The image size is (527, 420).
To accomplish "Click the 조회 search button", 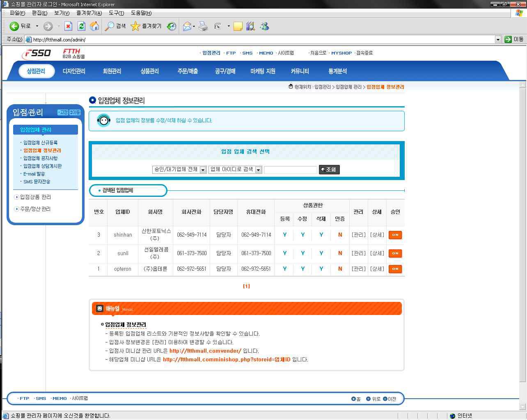I will tap(329, 169).
